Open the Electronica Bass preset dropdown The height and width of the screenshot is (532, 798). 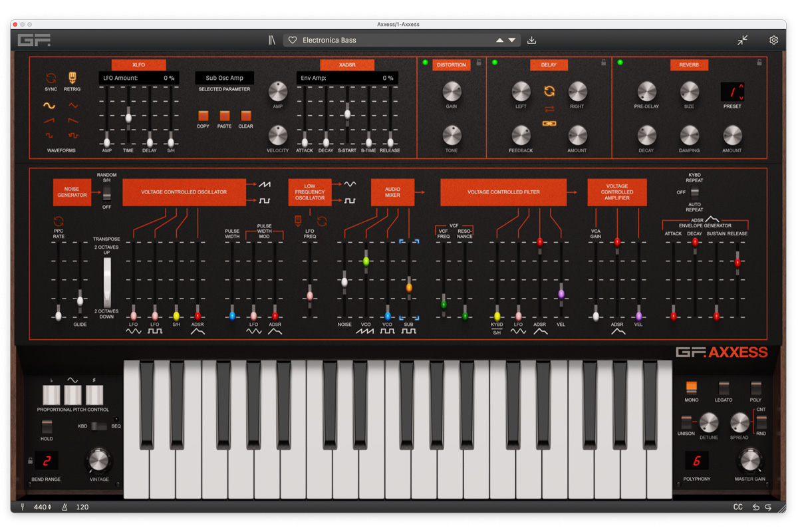tap(402, 40)
